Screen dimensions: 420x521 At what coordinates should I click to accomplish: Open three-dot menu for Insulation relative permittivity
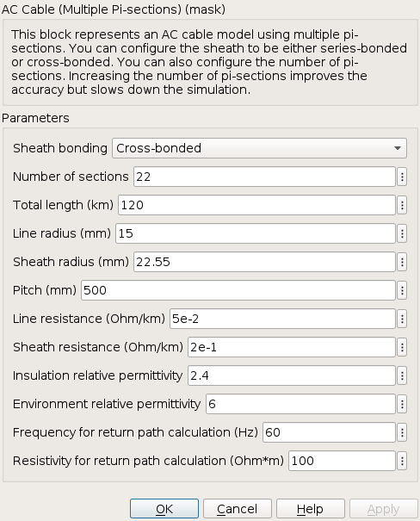click(x=402, y=375)
